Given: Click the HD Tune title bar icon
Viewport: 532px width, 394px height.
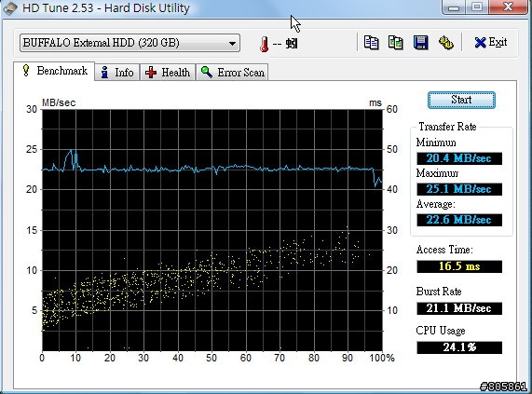Looking at the screenshot, I should click(x=10, y=8).
